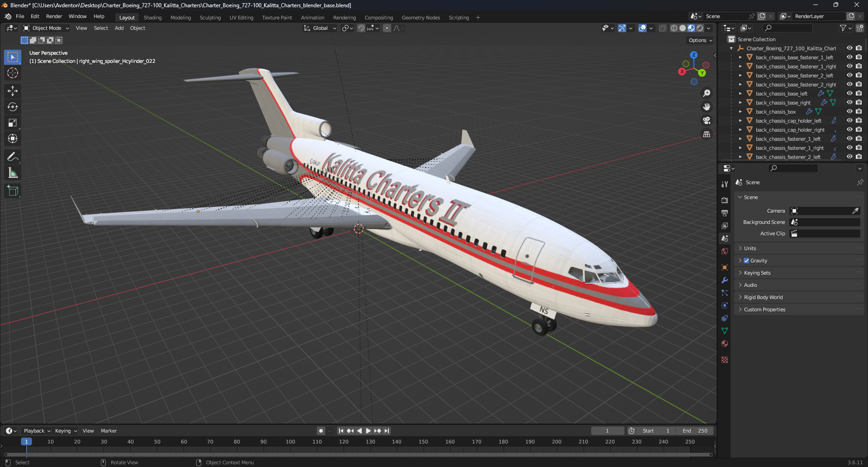
Task: Click frame 100 on the timeline
Action: pos(290,442)
